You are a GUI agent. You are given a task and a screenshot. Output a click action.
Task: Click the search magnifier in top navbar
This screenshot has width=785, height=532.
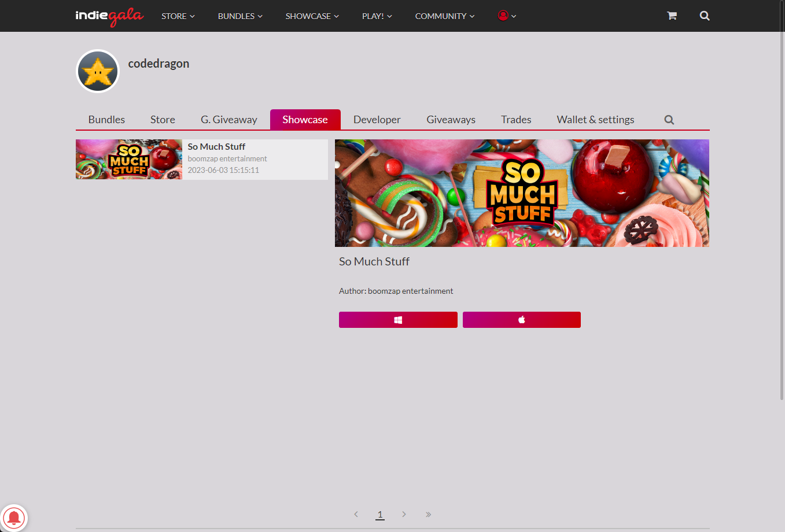tap(705, 16)
